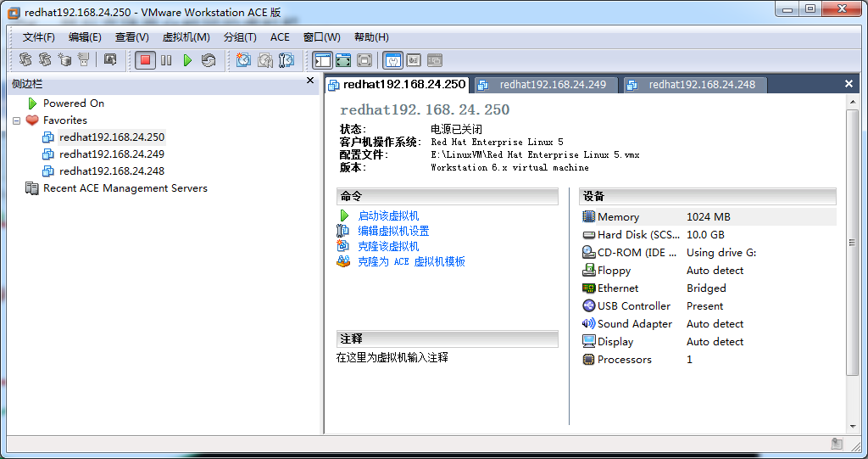Click the 在这里为虚拟机输入注释 notes field
Screen dimensions: 868x459
tap(392, 357)
